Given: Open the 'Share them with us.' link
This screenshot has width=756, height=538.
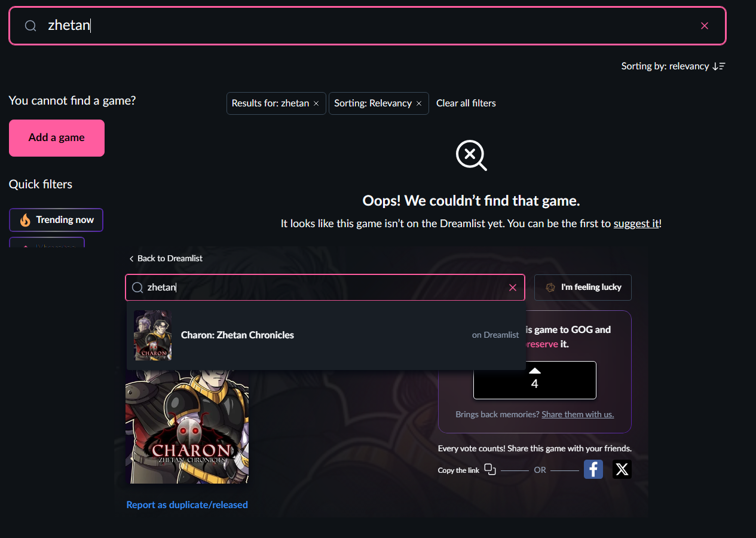Looking at the screenshot, I should [578, 414].
